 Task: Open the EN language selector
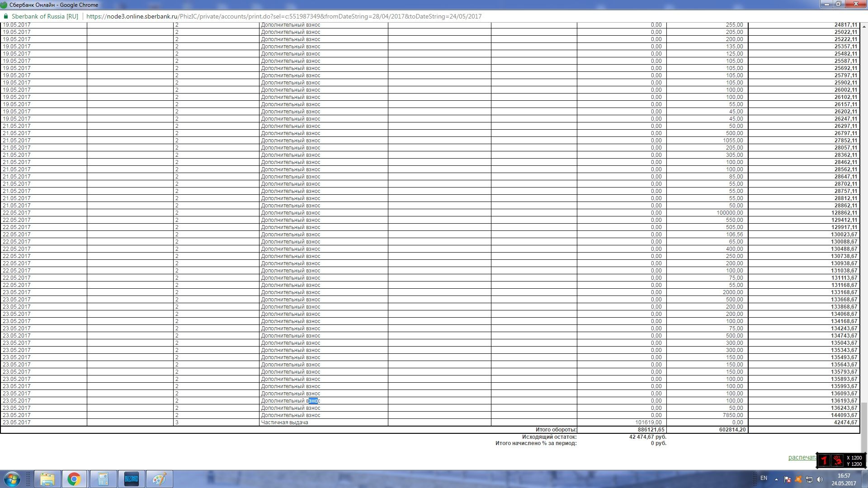(x=764, y=478)
